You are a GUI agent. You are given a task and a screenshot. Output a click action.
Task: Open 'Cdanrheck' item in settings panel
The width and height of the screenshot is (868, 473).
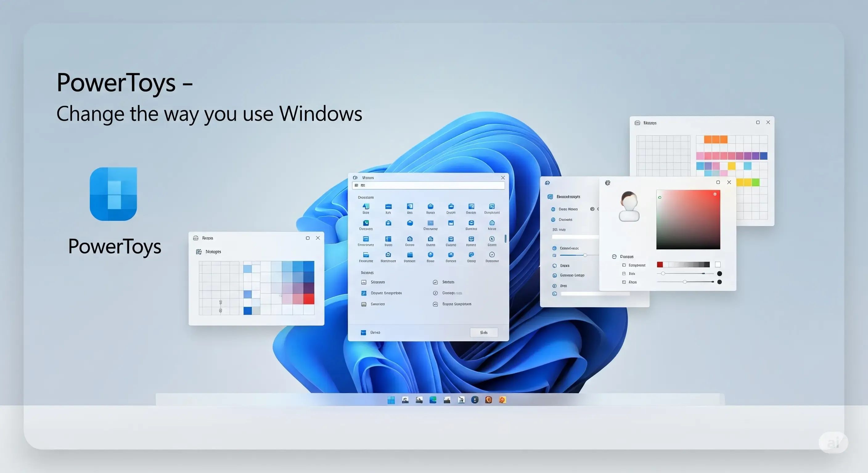click(566, 249)
